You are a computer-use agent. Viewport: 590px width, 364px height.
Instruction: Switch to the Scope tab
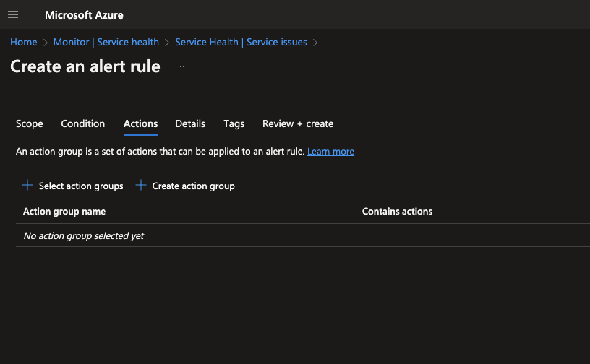click(x=30, y=123)
